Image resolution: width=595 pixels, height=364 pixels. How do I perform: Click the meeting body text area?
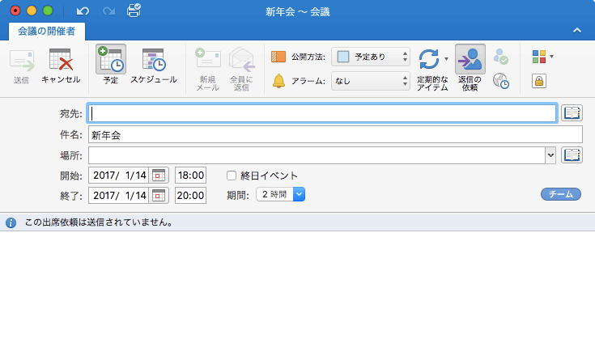298,298
